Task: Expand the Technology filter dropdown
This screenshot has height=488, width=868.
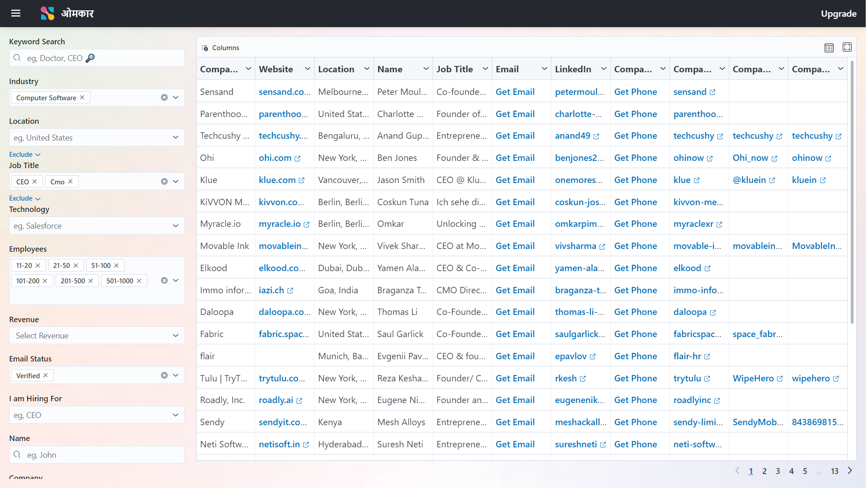Action: [175, 225]
